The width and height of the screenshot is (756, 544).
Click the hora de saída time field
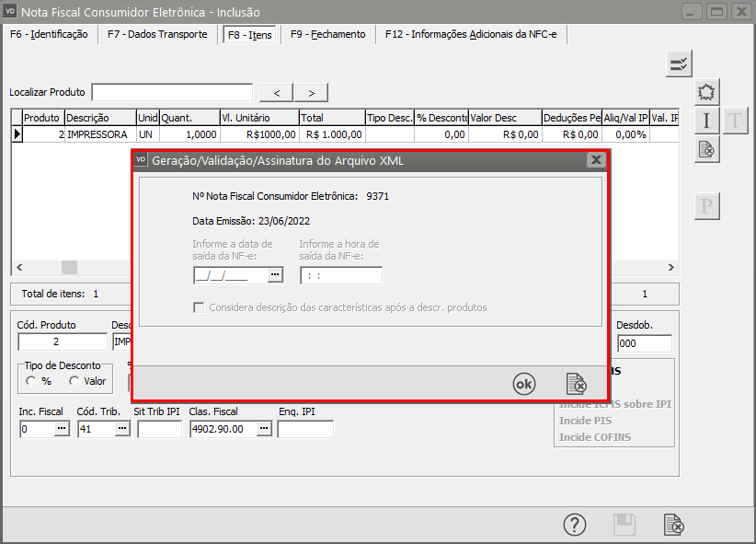click(341, 275)
